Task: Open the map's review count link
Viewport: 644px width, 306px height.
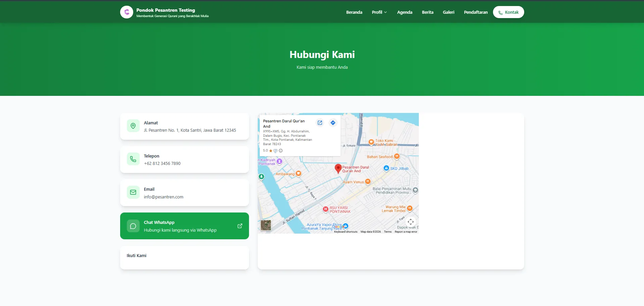Action: coord(276,151)
